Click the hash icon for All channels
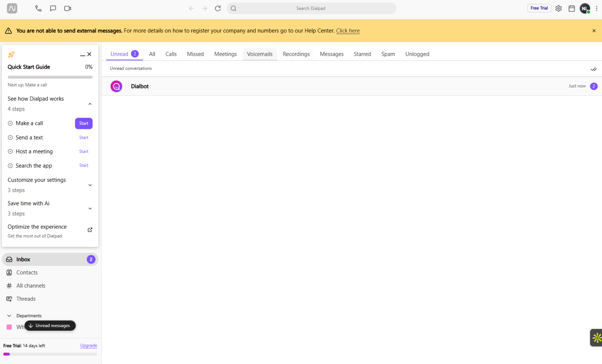The image size is (602, 364). pyautogui.click(x=9, y=285)
